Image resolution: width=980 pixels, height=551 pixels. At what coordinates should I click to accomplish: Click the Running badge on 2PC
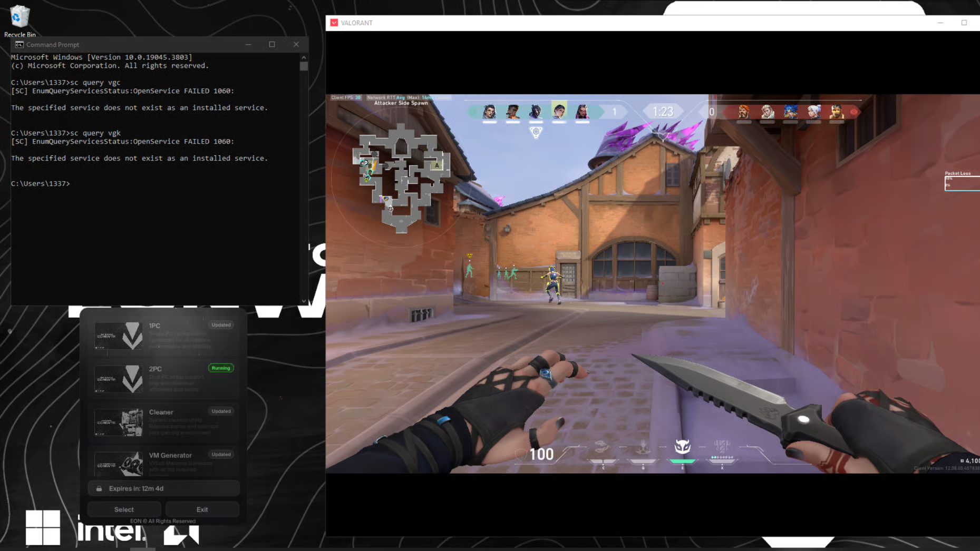pos(221,368)
